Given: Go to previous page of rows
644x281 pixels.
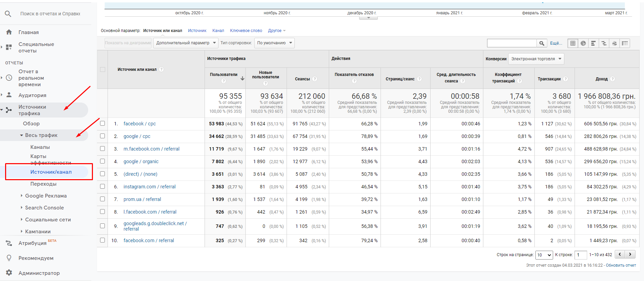Looking at the screenshot, I should pyautogui.click(x=620, y=254).
